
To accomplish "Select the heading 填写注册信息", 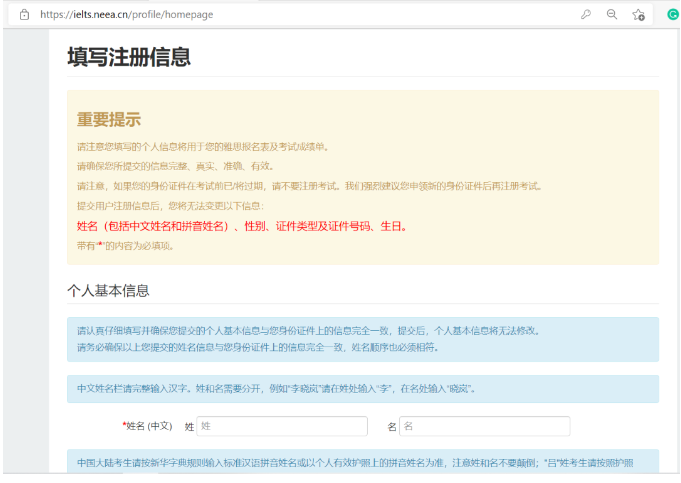I will 129,57.
